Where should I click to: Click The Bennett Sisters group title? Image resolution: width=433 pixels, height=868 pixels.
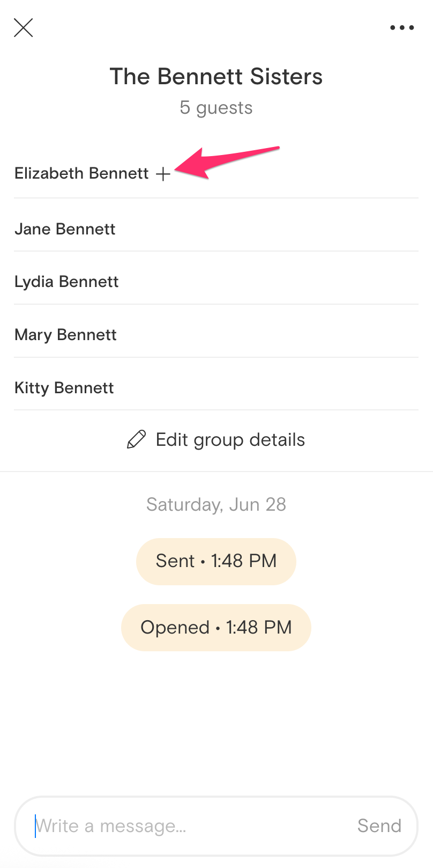coord(216,76)
